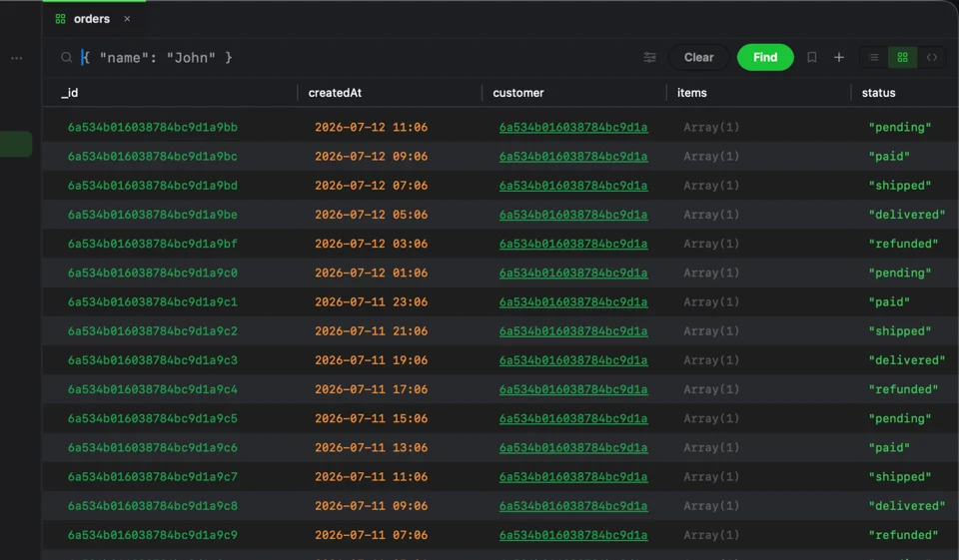This screenshot has height=560, width=959.
Task: Click the orders tab collection icon
Action: point(60,19)
